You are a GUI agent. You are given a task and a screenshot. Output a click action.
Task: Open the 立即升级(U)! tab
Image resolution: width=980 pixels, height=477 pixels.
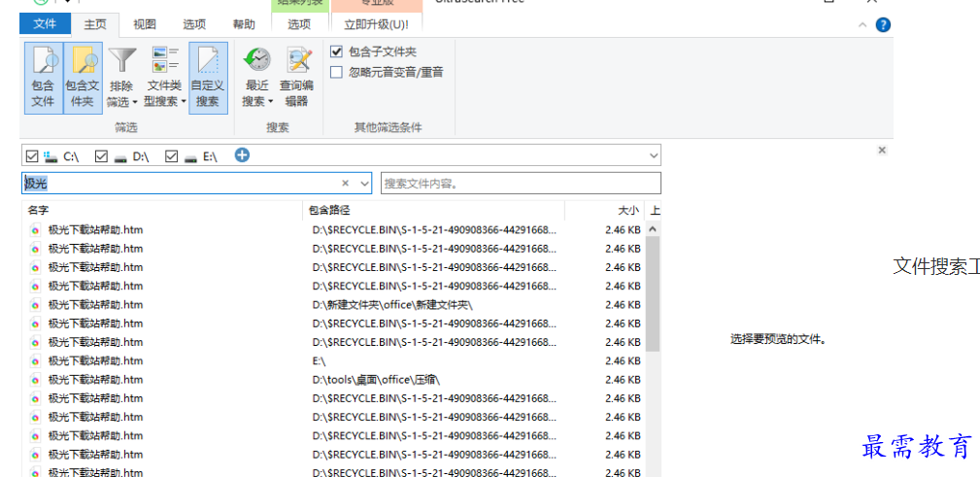click(x=377, y=24)
